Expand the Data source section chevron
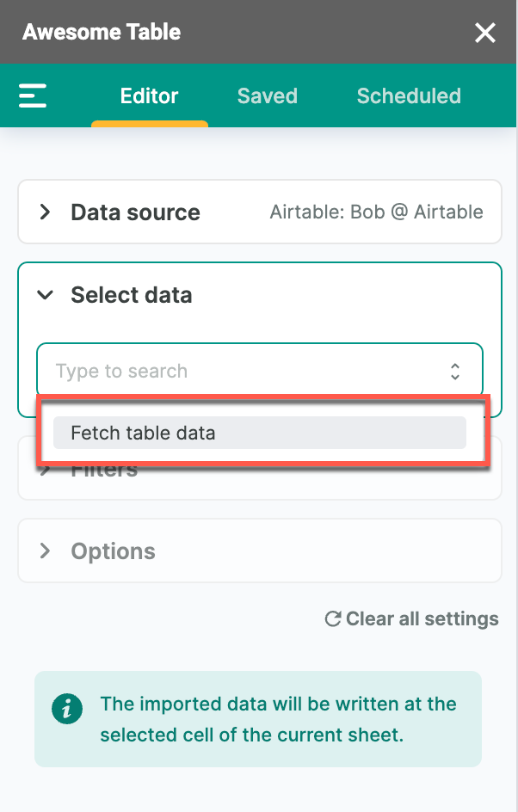 (45, 212)
